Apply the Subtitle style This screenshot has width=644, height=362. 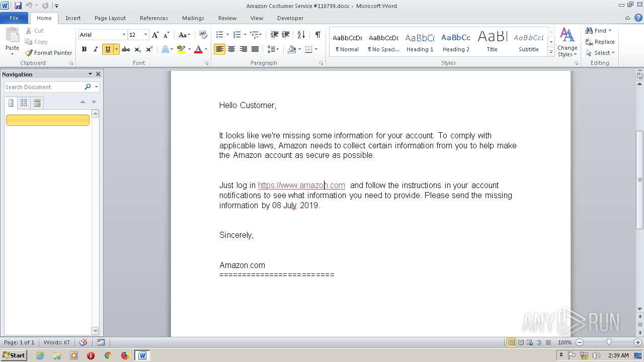click(x=528, y=42)
